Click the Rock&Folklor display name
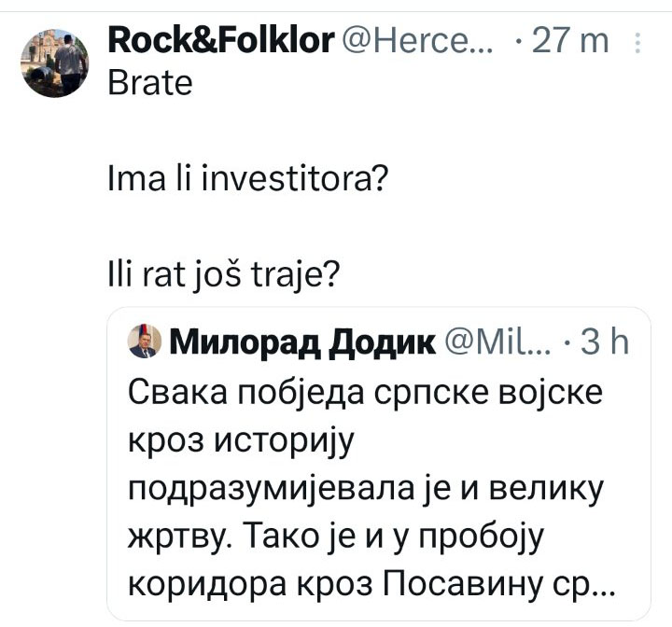 click(x=220, y=40)
